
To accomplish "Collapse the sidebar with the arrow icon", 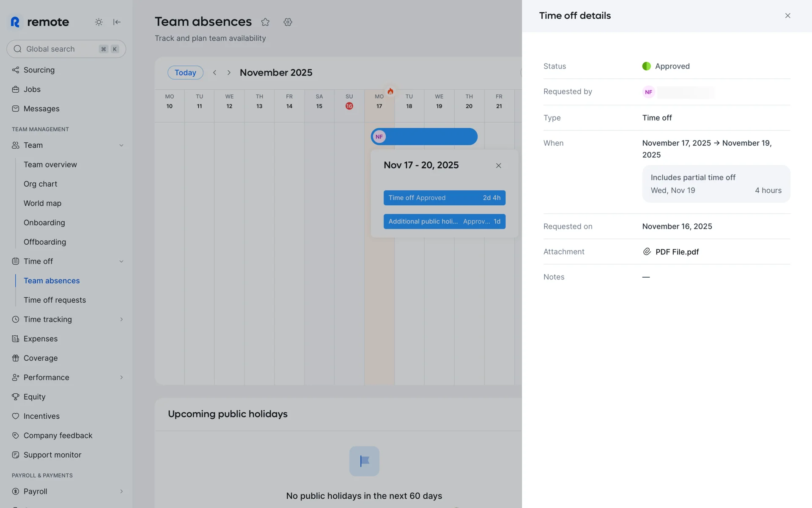I will pyautogui.click(x=117, y=22).
